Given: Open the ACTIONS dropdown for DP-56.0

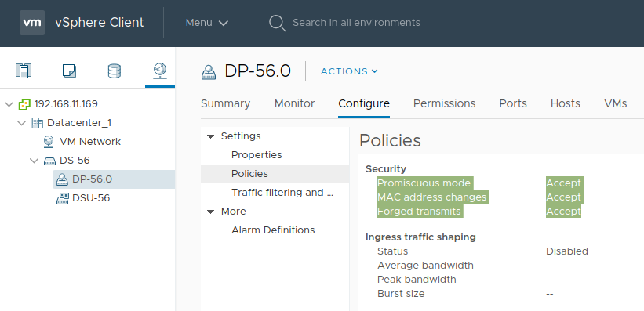Looking at the screenshot, I should pos(349,71).
